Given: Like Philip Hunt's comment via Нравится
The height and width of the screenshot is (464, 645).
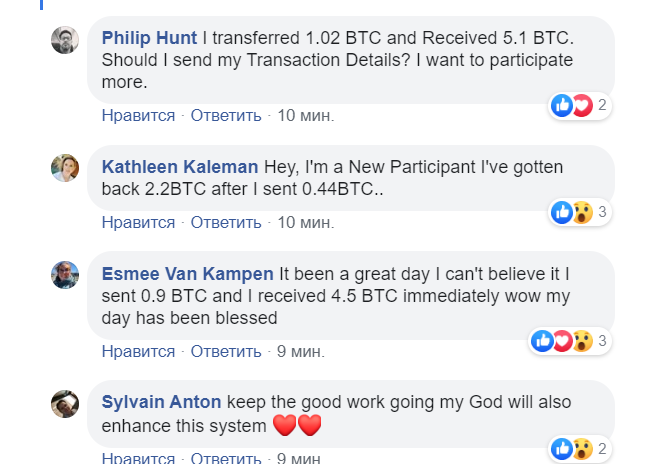Looking at the screenshot, I should (x=138, y=115).
